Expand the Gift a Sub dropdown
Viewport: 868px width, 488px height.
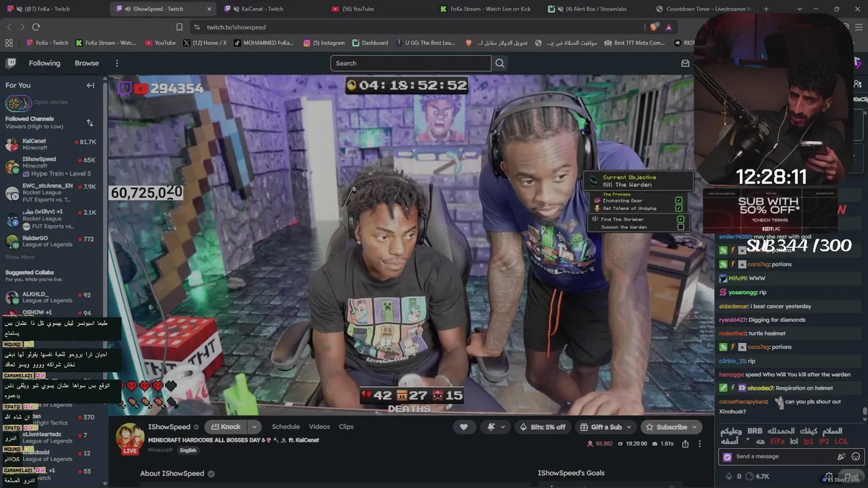629,427
